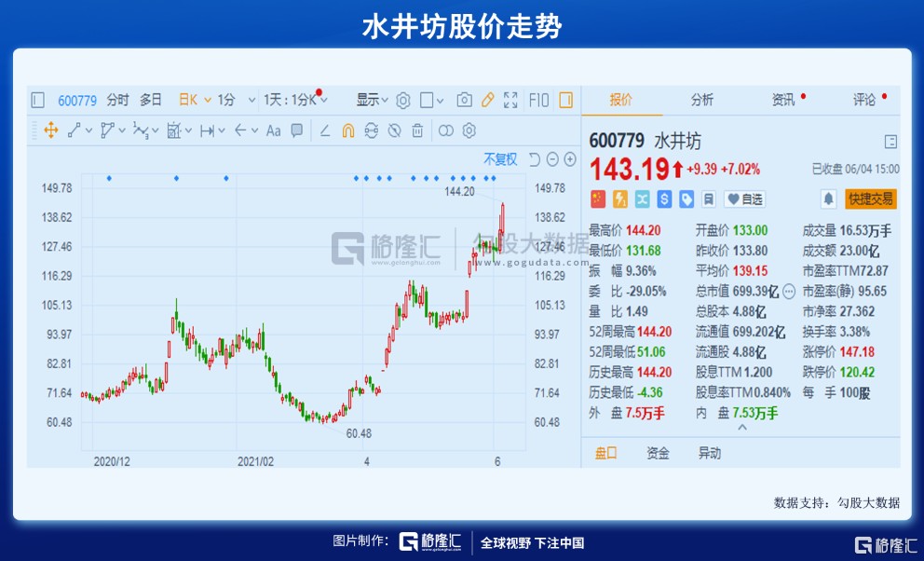Click the 不复权 adjustment link
924x561 pixels.
click(x=500, y=159)
